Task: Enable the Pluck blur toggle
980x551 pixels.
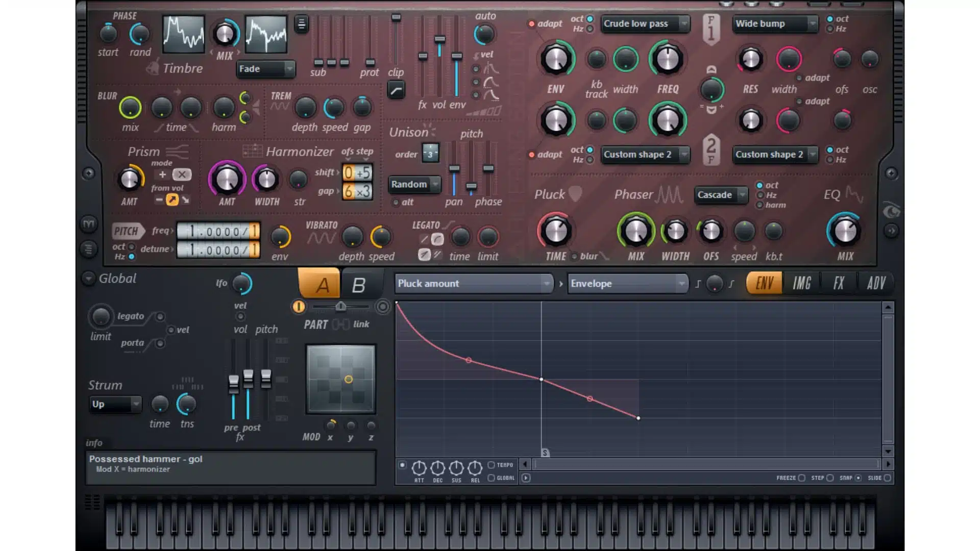Action: point(574,257)
